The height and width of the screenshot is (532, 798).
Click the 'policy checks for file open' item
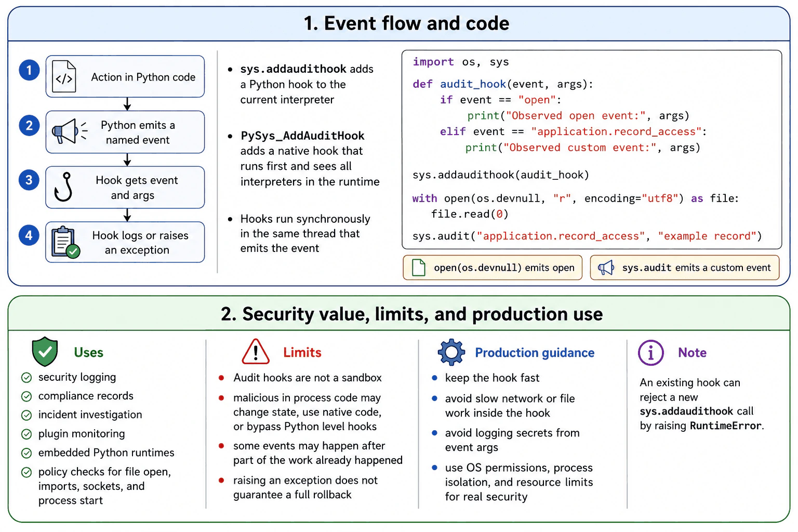(104, 486)
